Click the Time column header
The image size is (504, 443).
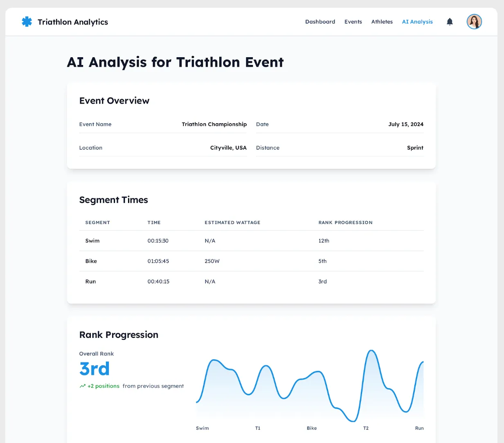pos(154,223)
